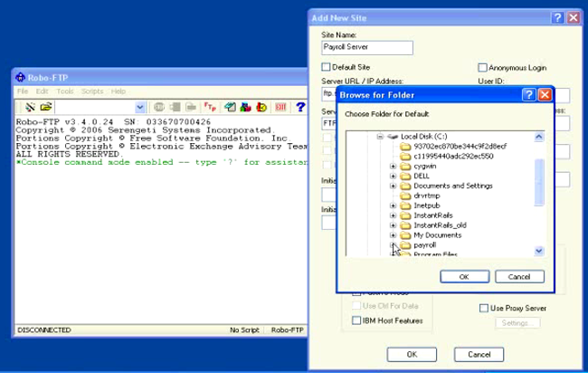
Task: Click the InstantRails folder icon
Action: tap(405, 215)
